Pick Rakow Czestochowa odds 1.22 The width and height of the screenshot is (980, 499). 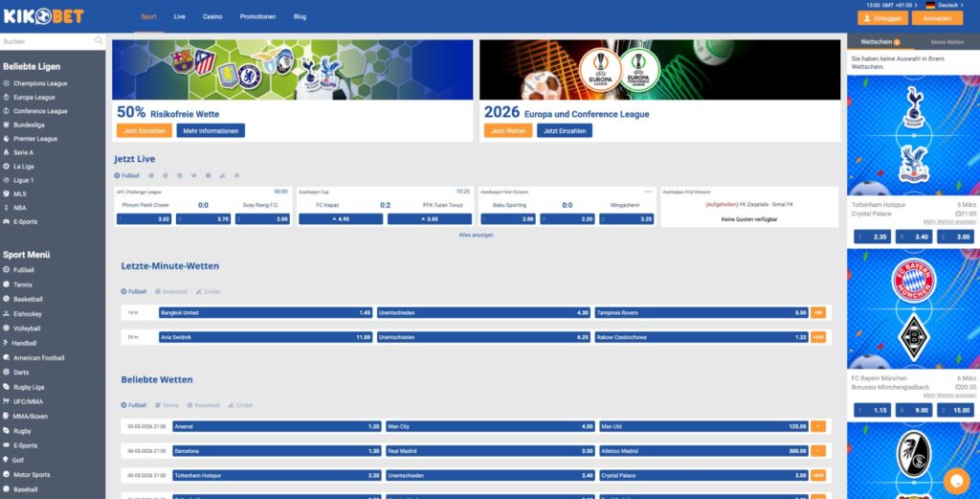(x=702, y=337)
